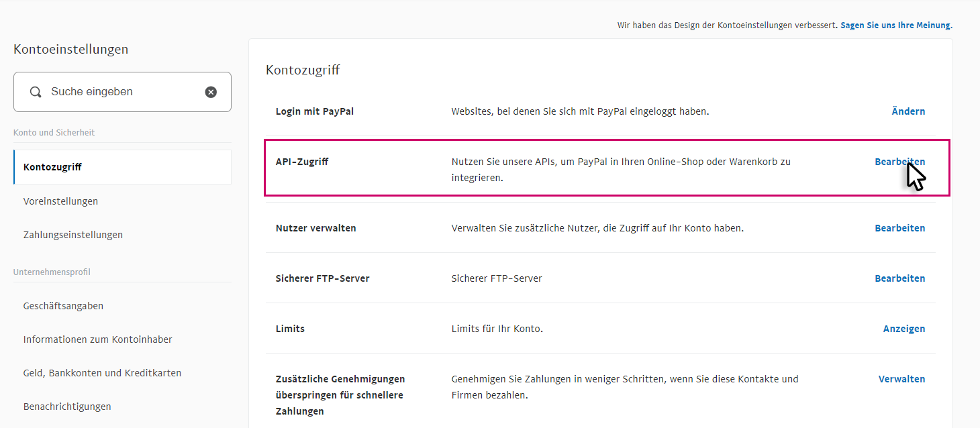980x428 pixels.
Task: Click the 'Limits' row label
Action: point(290,329)
